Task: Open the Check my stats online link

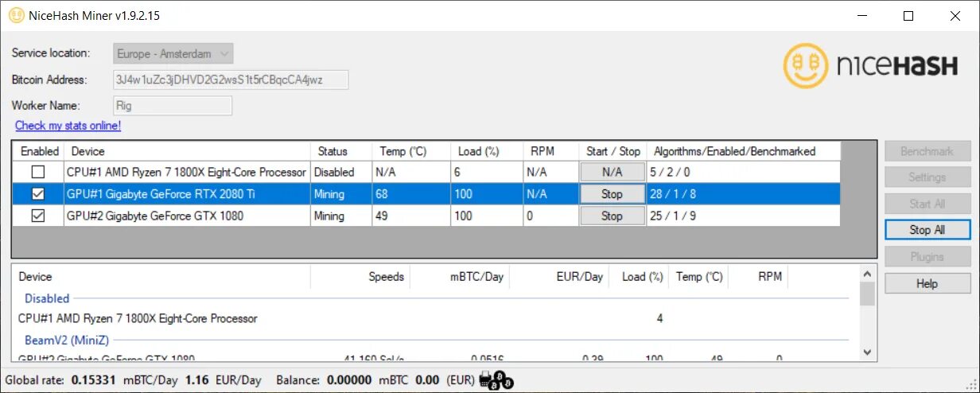Action: (68, 126)
